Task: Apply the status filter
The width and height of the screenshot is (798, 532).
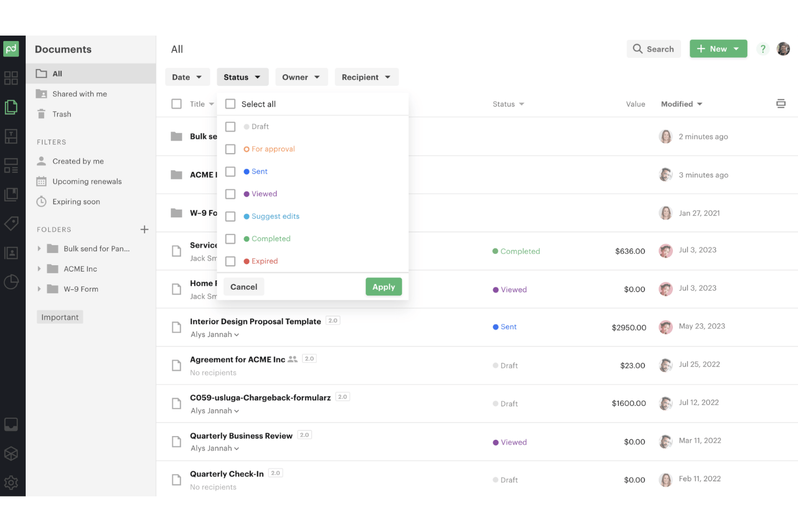Action: [384, 287]
